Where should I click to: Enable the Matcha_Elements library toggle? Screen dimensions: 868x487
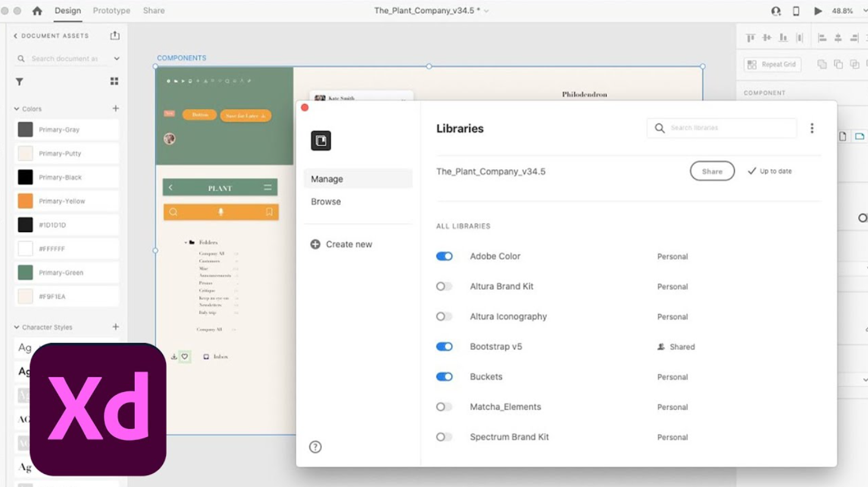point(444,407)
